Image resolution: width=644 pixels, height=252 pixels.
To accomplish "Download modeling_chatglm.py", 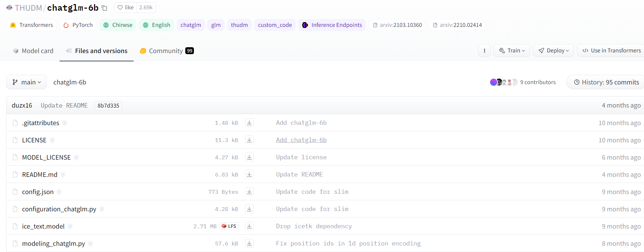I will click(249, 243).
